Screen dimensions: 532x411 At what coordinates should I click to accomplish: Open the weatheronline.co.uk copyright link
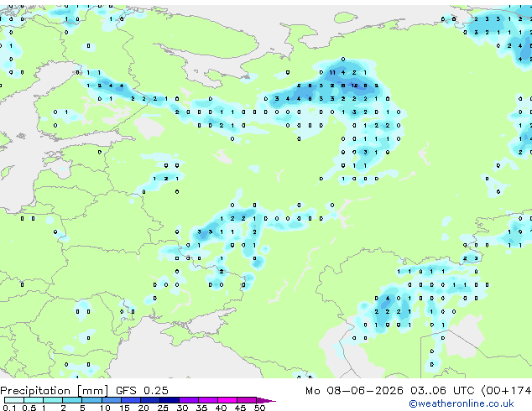click(x=462, y=403)
